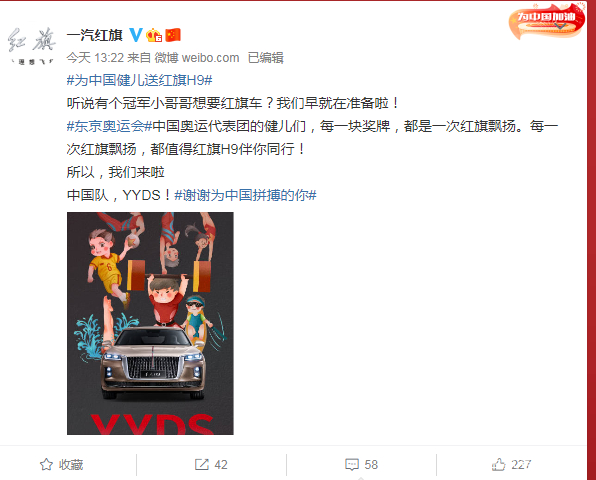Open the 58 comments count
Viewport: 596px width, 480px height.
371,464
